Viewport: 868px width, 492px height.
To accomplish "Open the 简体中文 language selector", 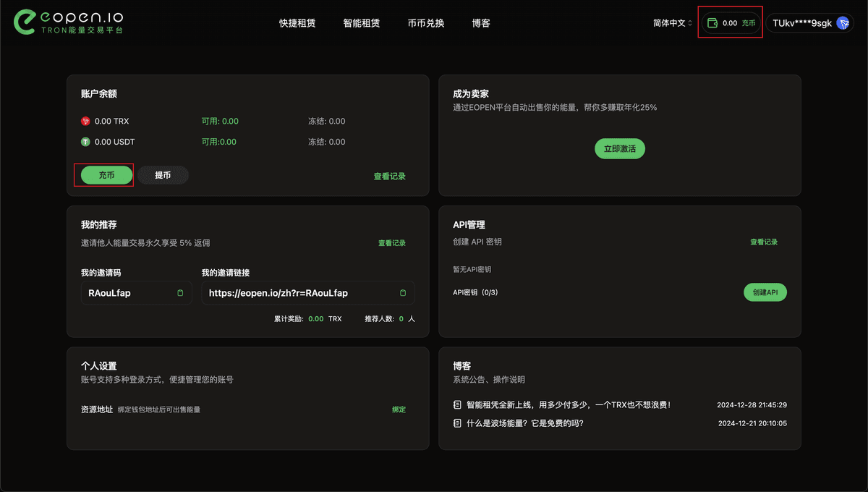I will click(670, 22).
